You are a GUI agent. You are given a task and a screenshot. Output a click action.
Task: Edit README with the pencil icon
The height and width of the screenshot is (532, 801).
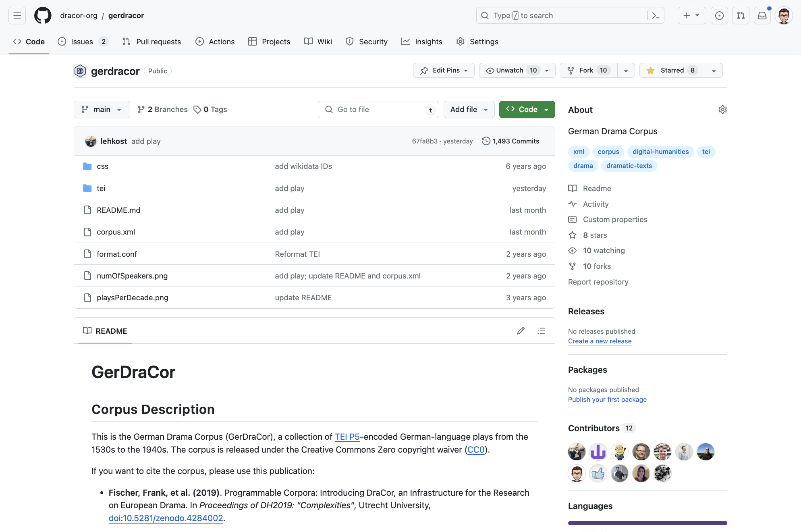pos(521,331)
